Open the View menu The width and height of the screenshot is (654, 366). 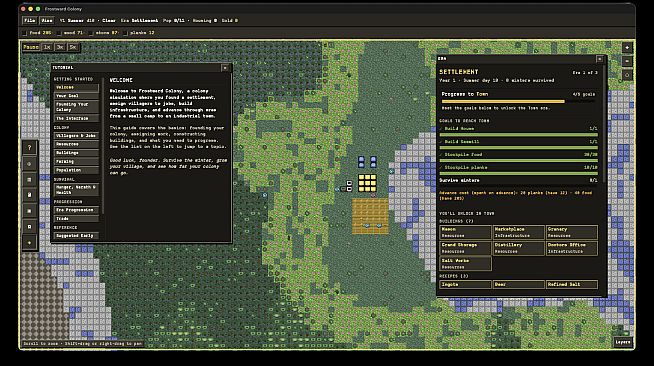tap(47, 20)
